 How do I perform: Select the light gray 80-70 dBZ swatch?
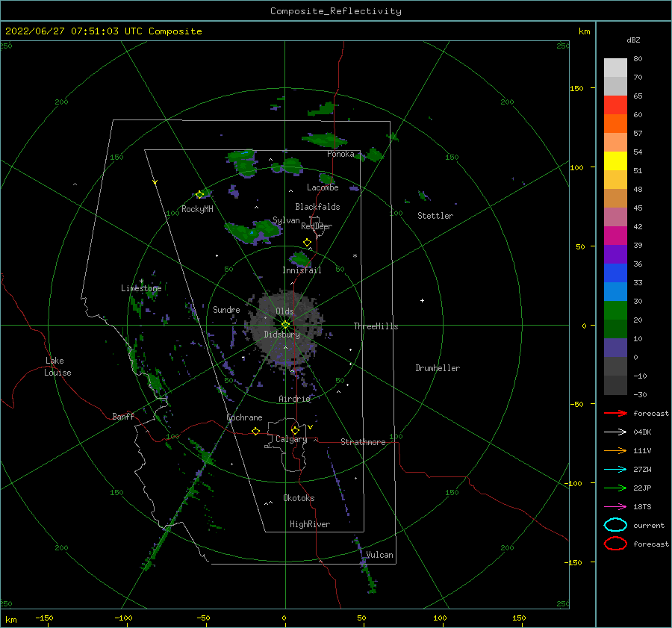pos(615,68)
